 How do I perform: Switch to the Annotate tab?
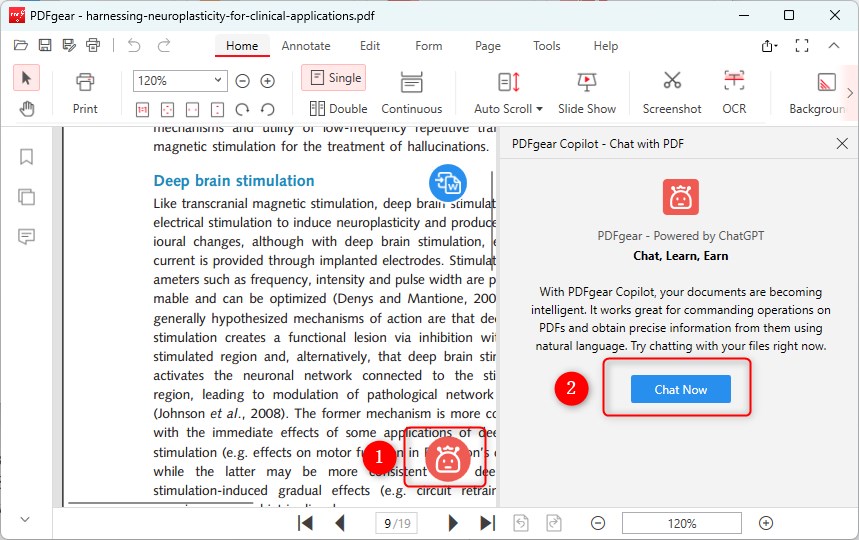306,46
